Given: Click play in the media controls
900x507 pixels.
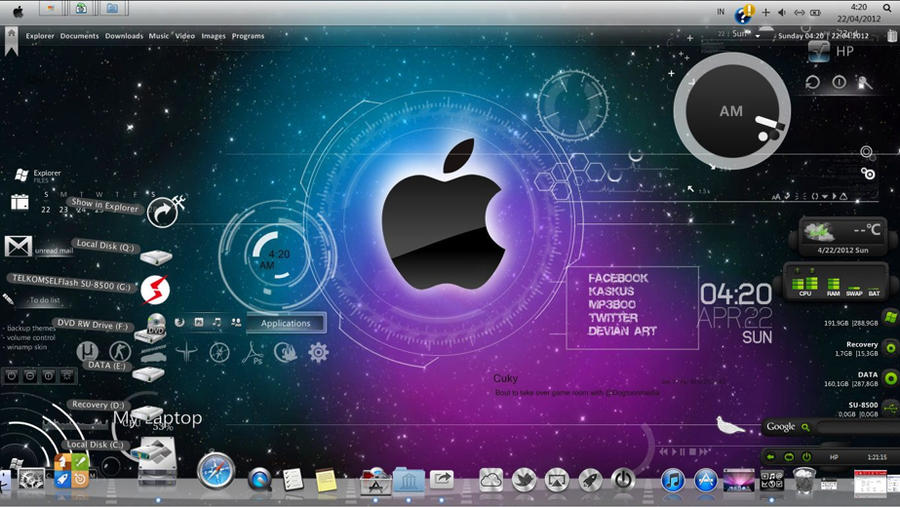Looking at the screenshot, I should [x=674, y=452].
